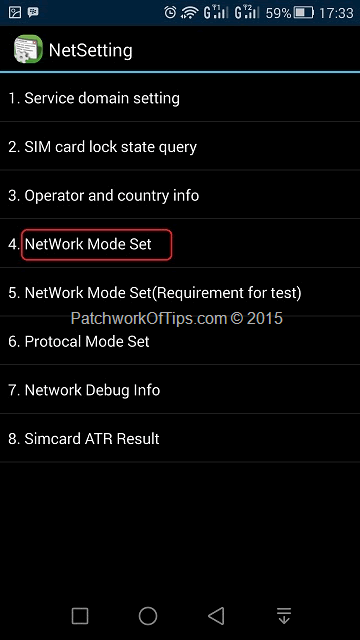This screenshot has width=360, height=640.
Task: Tap the Wi-Fi status icon
Action: click(189, 13)
